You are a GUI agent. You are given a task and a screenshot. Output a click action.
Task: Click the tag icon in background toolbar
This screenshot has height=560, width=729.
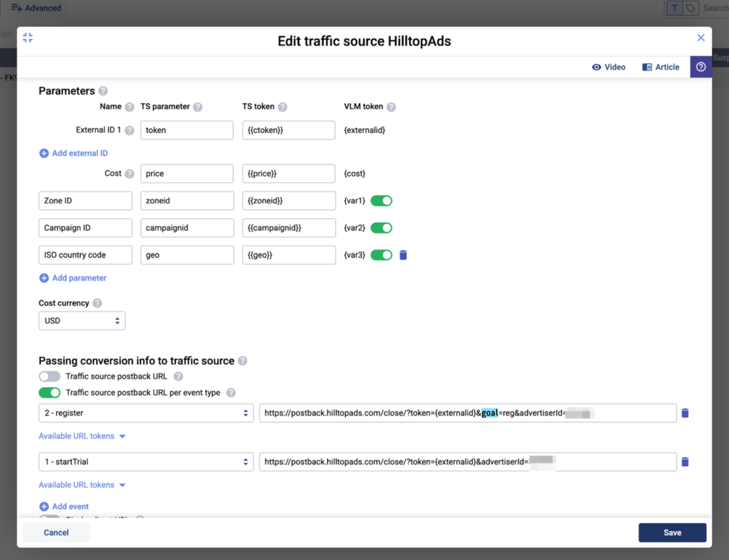pos(691,8)
